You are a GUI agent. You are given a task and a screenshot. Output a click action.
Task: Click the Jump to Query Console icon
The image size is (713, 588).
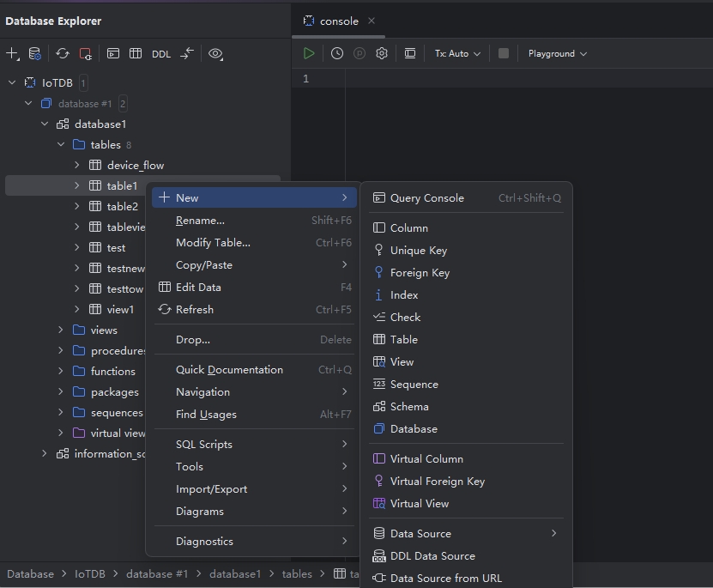tap(112, 54)
